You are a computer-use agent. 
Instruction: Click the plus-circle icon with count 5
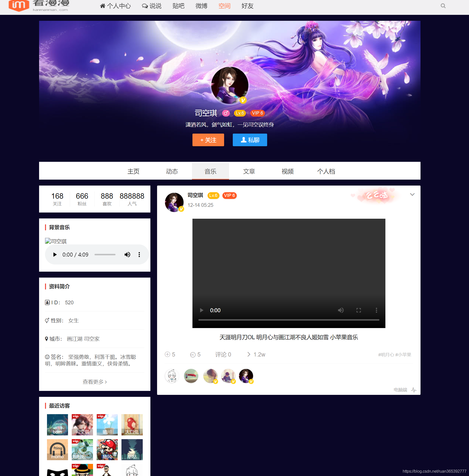(167, 354)
